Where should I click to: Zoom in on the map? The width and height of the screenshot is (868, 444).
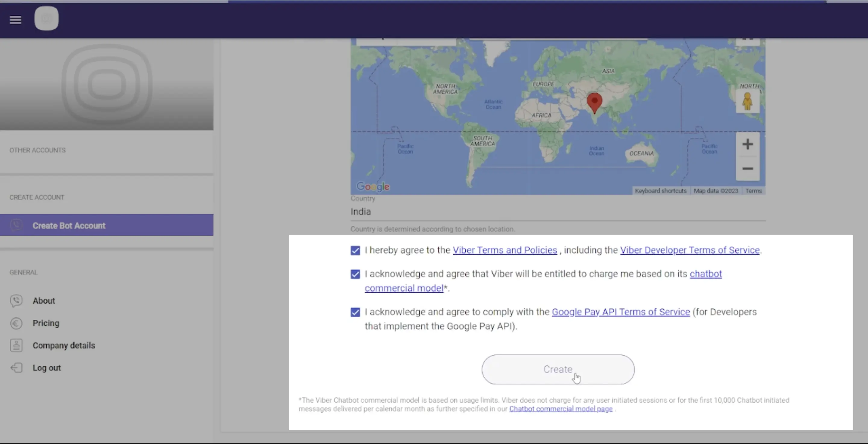tap(748, 144)
